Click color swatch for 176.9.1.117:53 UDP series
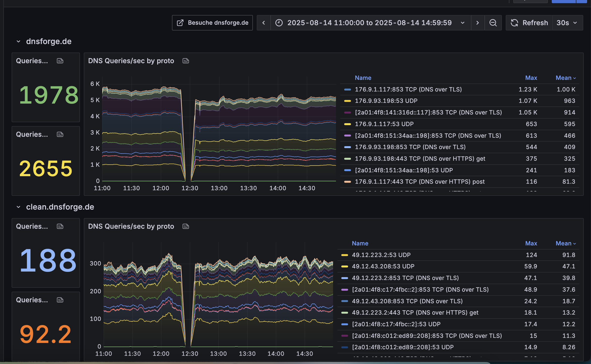The height and width of the screenshot is (364, 591). [347, 124]
